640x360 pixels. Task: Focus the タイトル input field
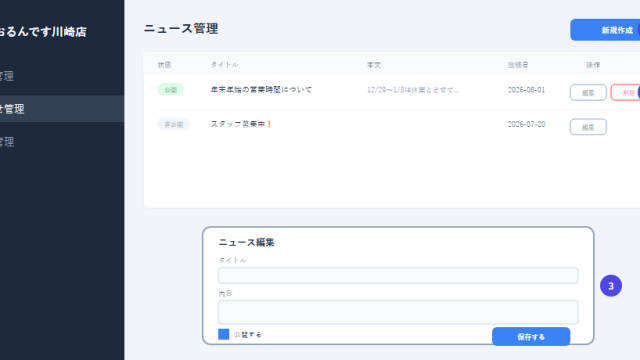point(398,276)
